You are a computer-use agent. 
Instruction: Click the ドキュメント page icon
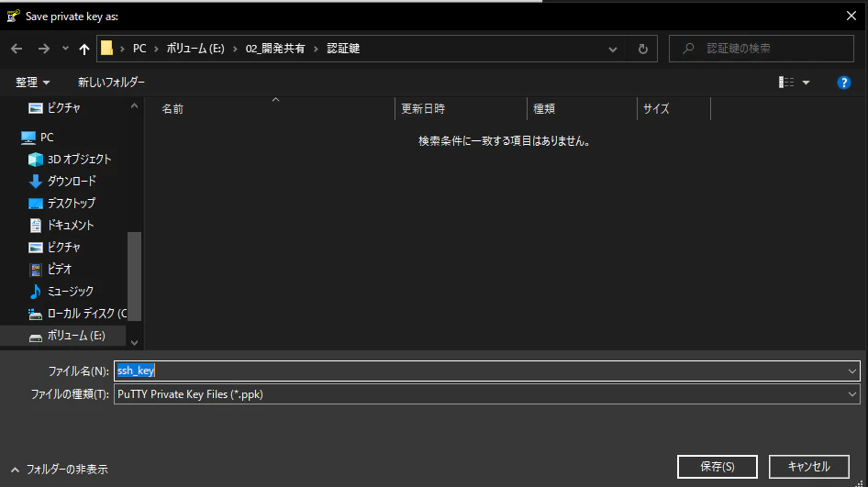tap(36, 226)
